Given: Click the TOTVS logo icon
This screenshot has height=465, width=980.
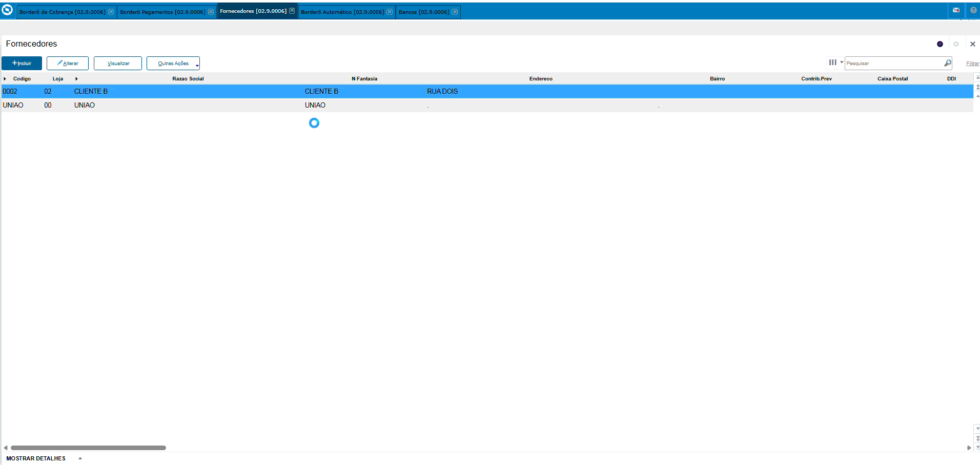Looking at the screenshot, I should pos(7,10).
